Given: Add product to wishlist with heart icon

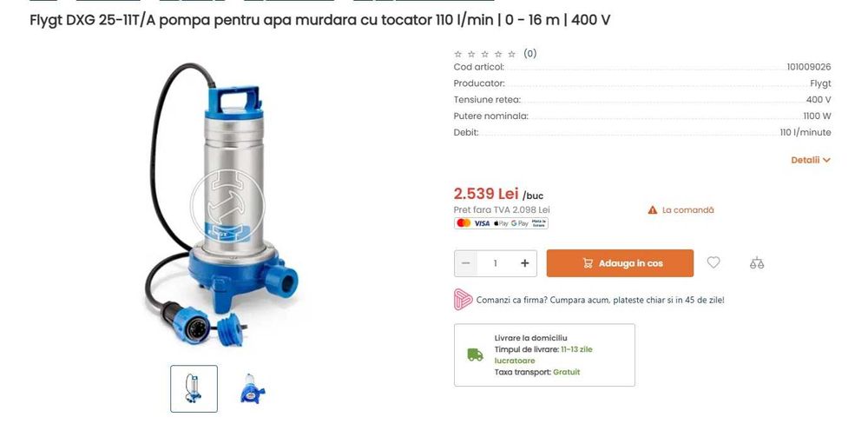Looking at the screenshot, I should (713, 262).
